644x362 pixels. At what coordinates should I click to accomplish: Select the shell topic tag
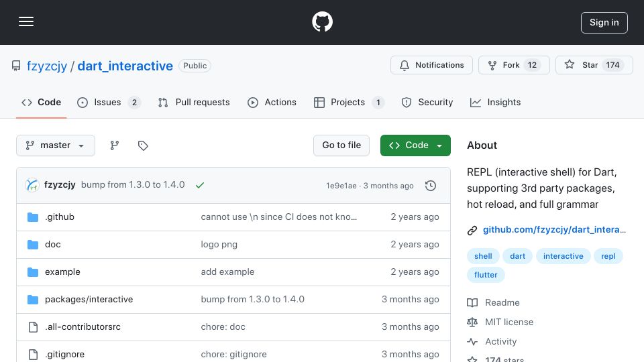point(483,256)
